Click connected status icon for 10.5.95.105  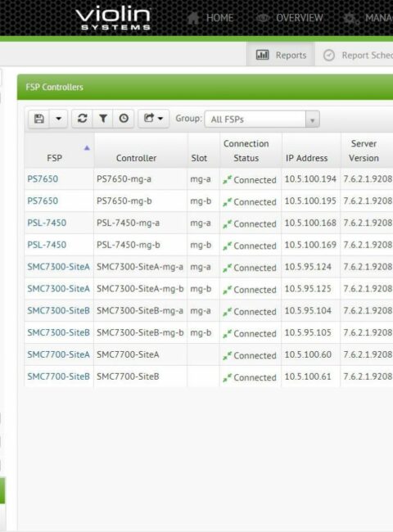pyautogui.click(x=227, y=333)
